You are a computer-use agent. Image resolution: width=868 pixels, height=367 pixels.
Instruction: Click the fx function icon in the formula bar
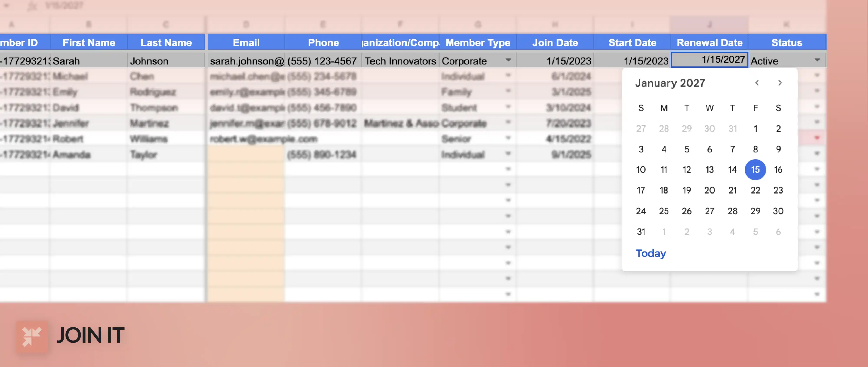click(33, 5)
